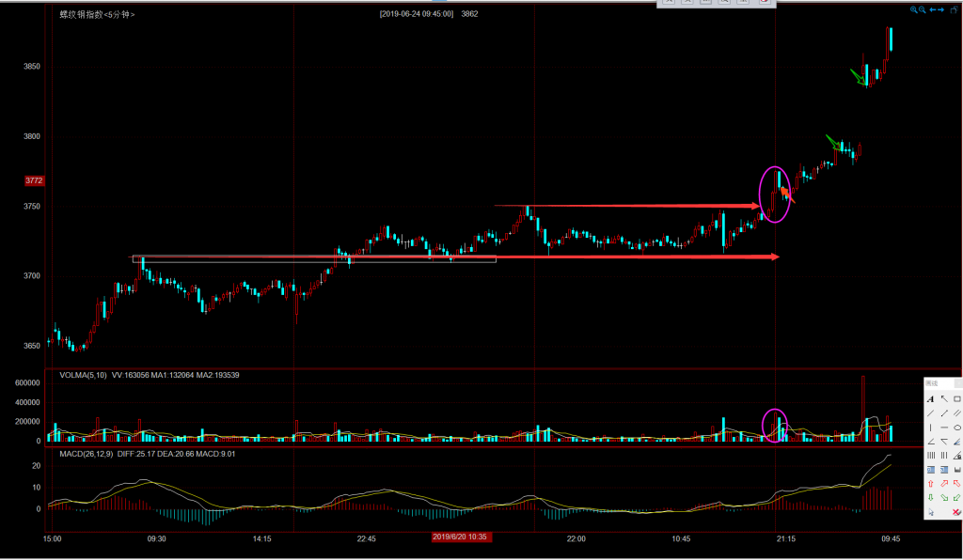Zoom in the chart with magnifier plus
Image resolution: width=963 pixels, height=560 pixels.
[913, 10]
